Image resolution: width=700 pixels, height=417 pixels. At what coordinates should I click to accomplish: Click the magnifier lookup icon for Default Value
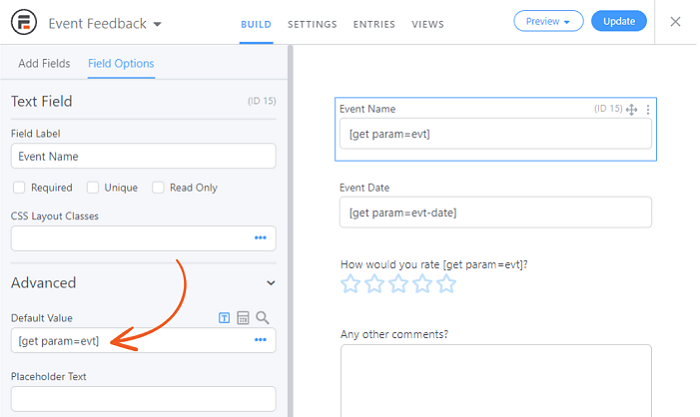pos(262,318)
